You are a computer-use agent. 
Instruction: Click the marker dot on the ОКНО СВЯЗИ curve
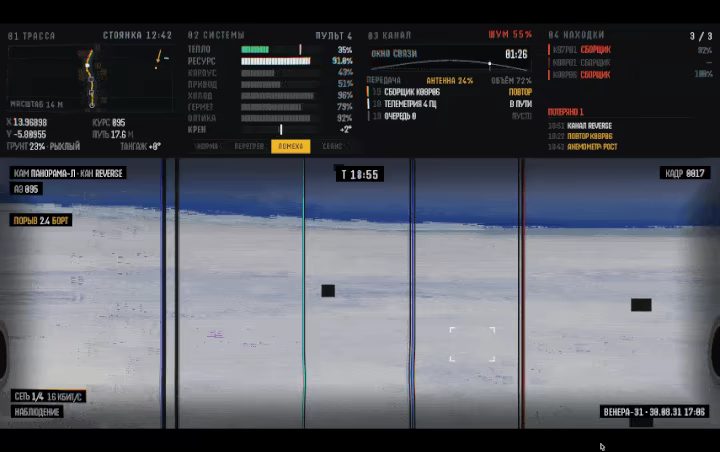coord(489,64)
